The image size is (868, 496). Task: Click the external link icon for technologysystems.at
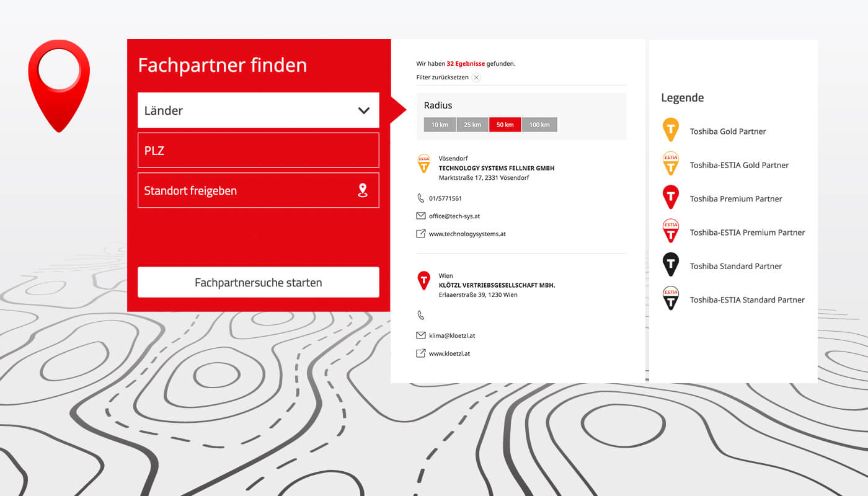(421, 234)
